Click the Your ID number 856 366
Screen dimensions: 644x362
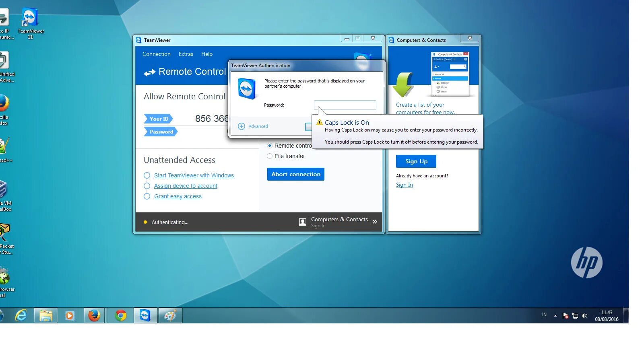tap(212, 119)
